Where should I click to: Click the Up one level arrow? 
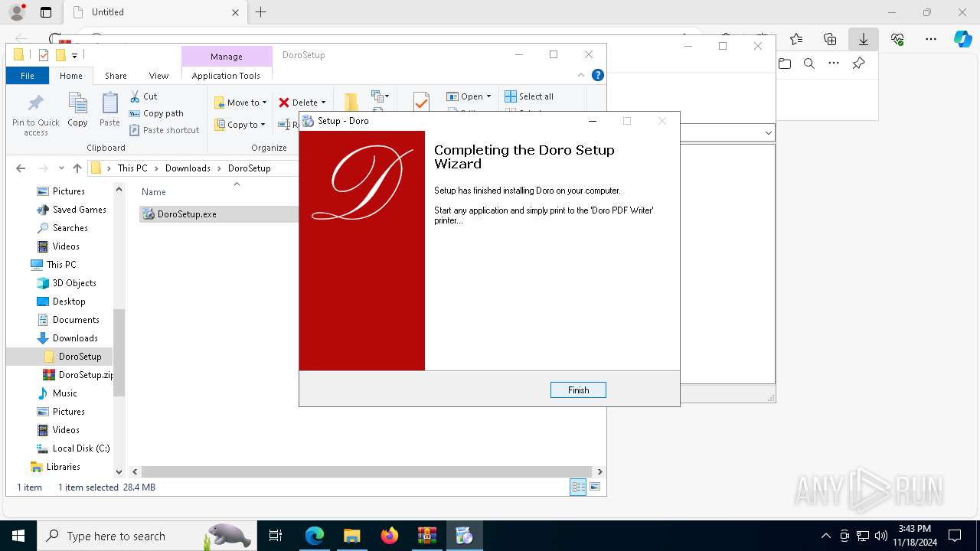pos(77,168)
